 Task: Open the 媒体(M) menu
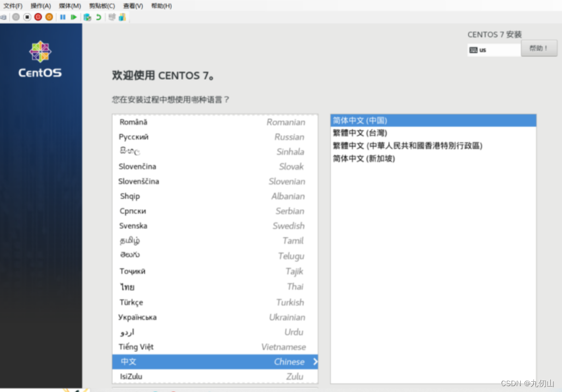point(70,6)
